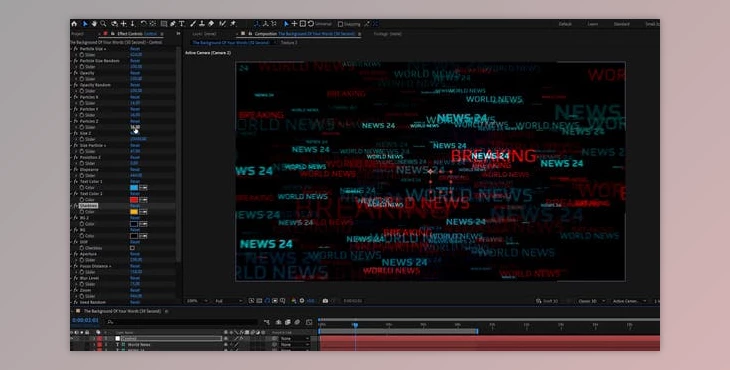This screenshot has width=730, height=370.
Task: Click the BG 2 dark blue swatch
Action: coord(134,224)
